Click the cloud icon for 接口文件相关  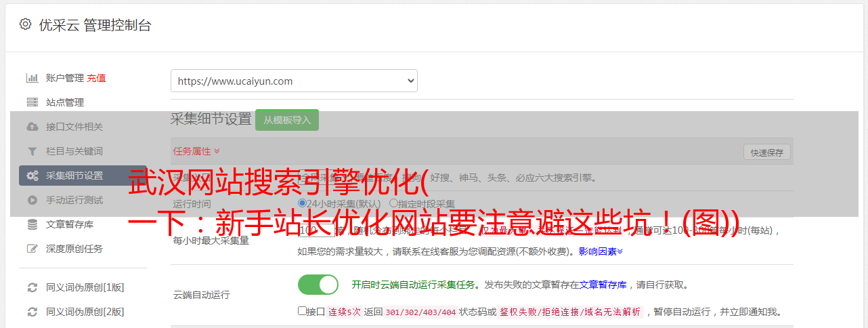tap(32, 127)
